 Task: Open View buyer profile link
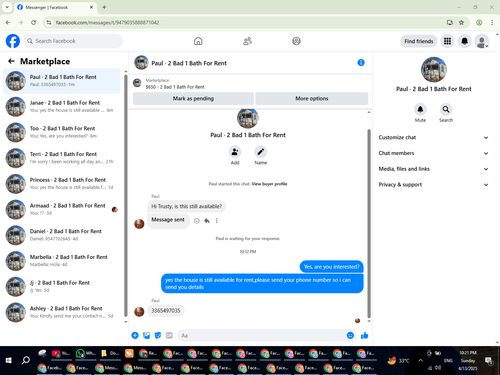269,184
